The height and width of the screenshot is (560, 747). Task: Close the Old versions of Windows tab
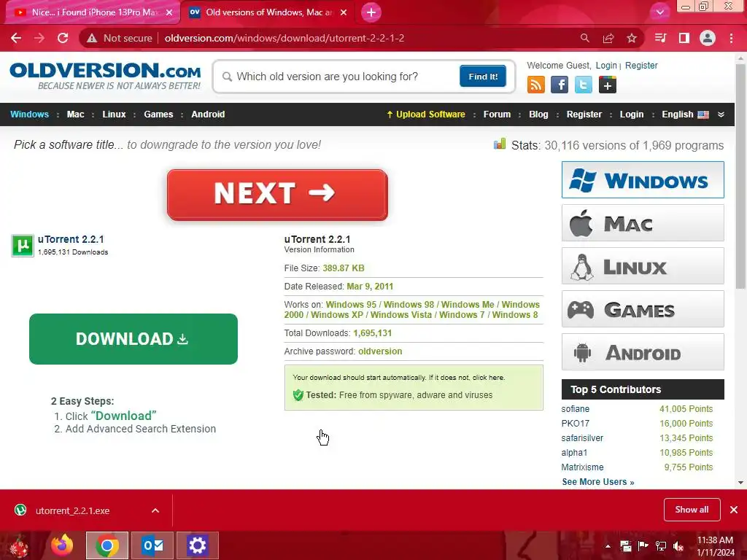(x=344, y=12)
